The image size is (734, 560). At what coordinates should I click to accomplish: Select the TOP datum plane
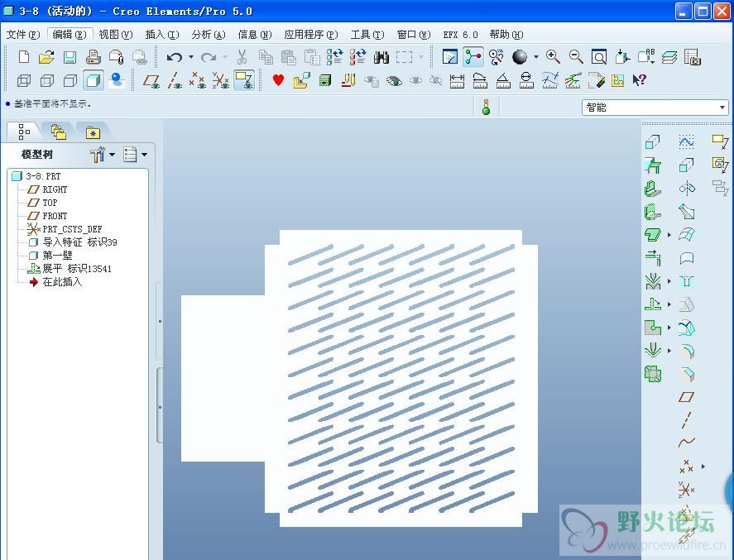[x=42, y=203]
